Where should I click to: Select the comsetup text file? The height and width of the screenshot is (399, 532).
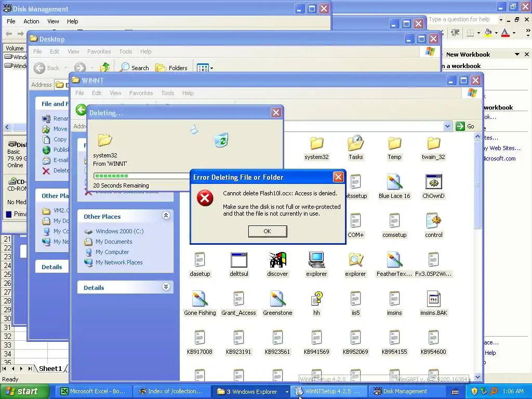(x=394, y=225)
